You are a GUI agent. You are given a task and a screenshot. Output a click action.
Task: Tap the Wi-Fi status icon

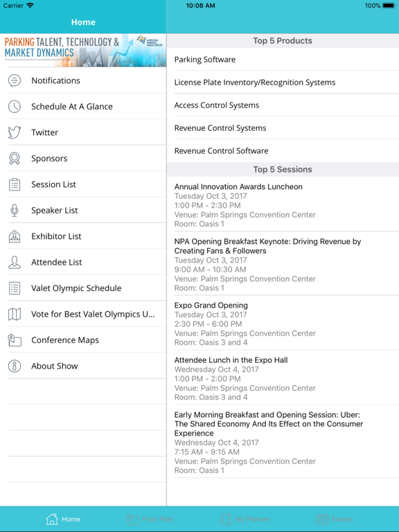[30, 6]
